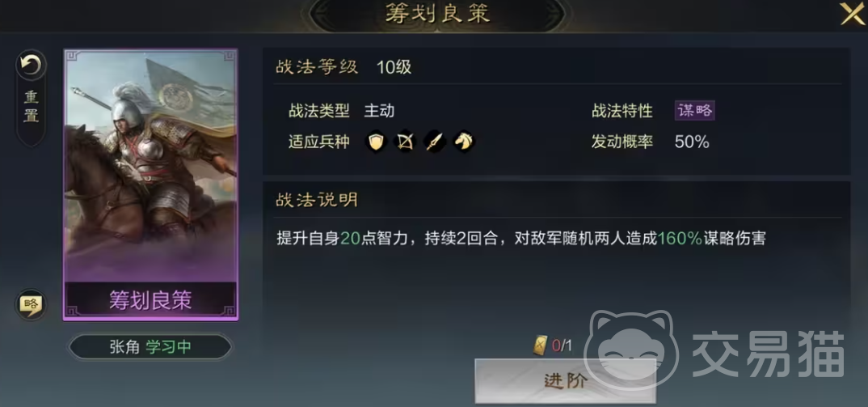Click the 发动概率 50% value
The width and height of the screenshot is (868, 407).
[692, 142]
